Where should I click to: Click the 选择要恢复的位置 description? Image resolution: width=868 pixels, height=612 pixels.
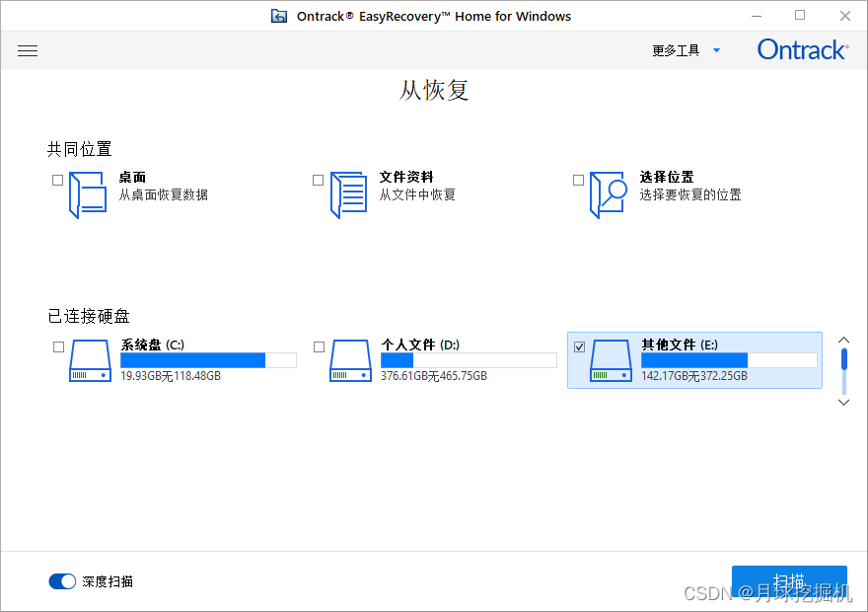(x=689, y=195)
